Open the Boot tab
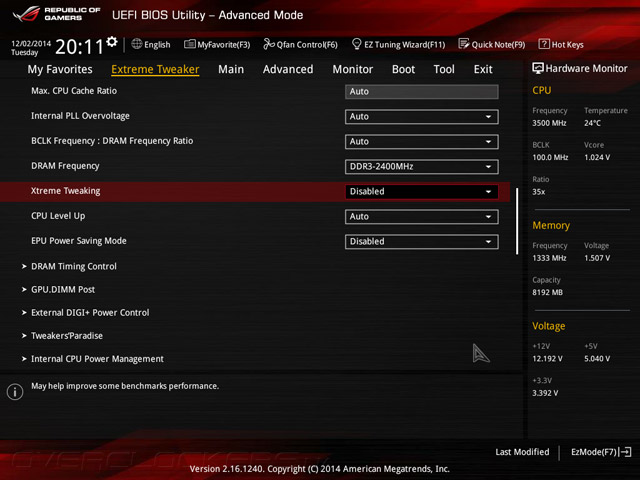640x480 pixels. tap(403, 69)
